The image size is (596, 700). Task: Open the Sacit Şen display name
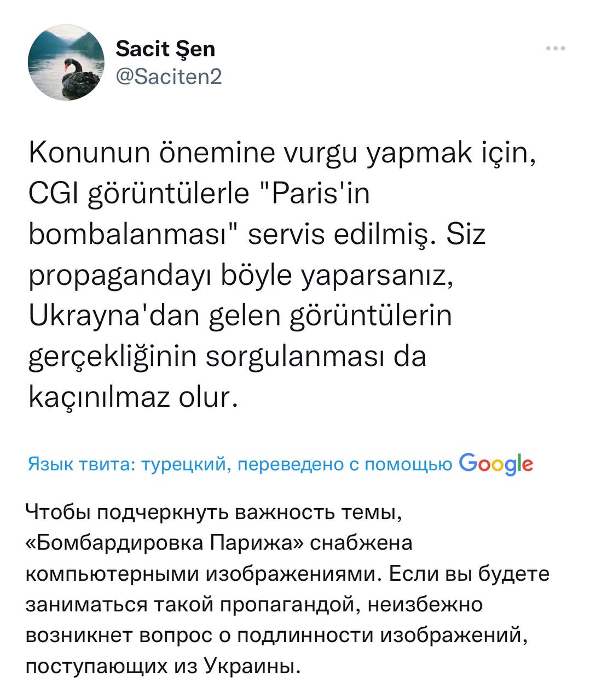coord(166,49)
